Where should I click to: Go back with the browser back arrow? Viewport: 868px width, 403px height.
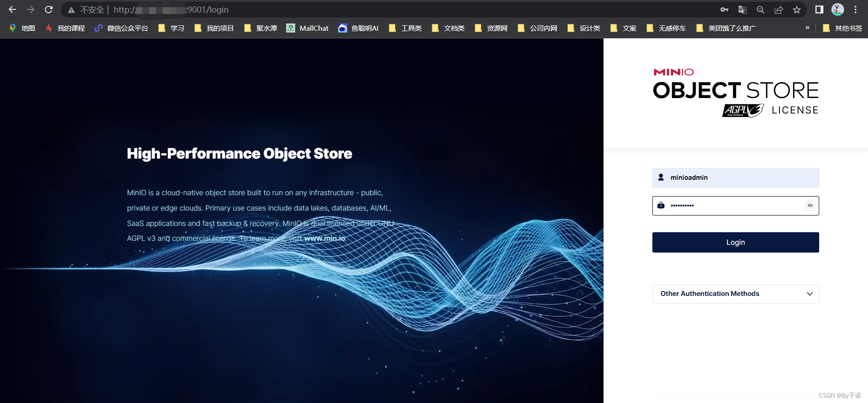12,9
